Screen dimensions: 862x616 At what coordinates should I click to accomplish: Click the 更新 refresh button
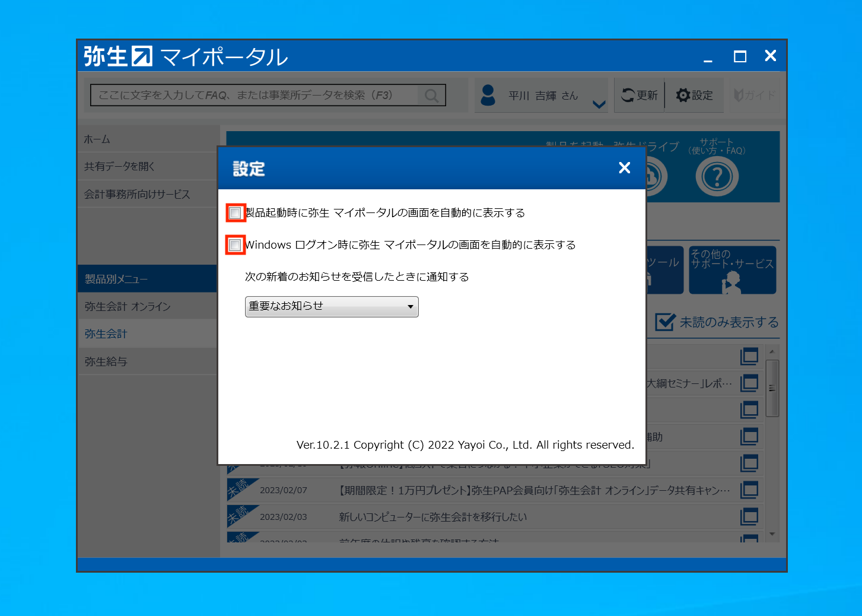click(x=640, y=95)
